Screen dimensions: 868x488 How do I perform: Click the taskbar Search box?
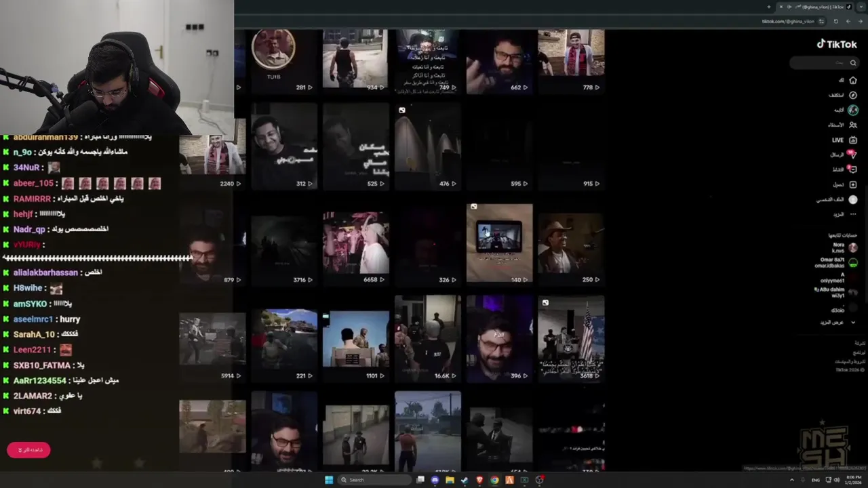(375, 480)
